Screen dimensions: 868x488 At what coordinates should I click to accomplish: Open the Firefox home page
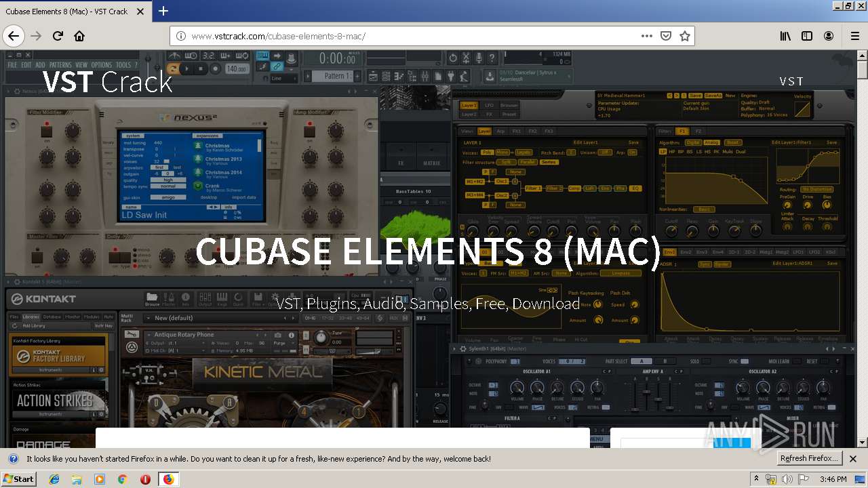79,36
